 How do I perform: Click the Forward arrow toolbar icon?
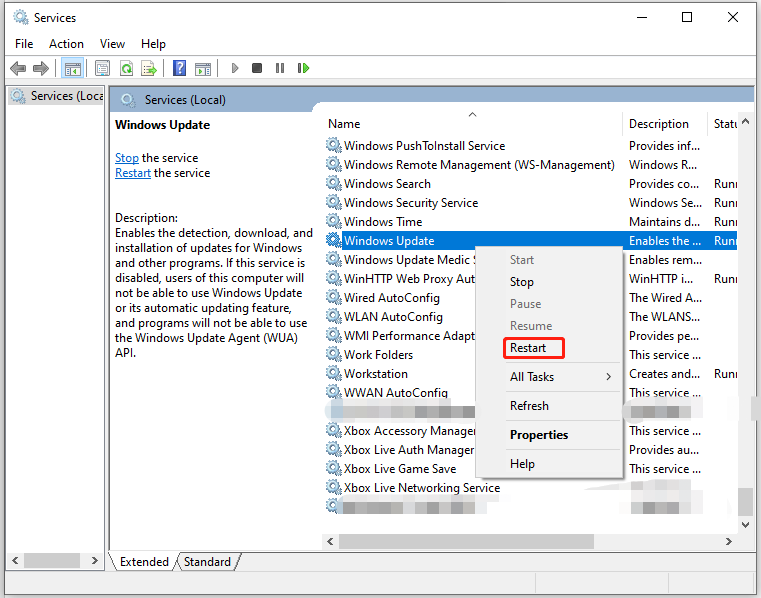pos(41,68)
